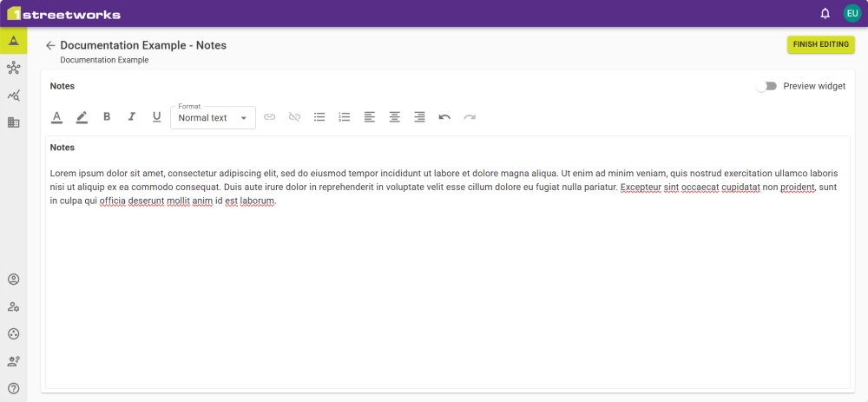This screenshot has height=402, width=868.
Task: Select the highlight color marker tool
Action: pyautogui.click(x=82, y=117)
